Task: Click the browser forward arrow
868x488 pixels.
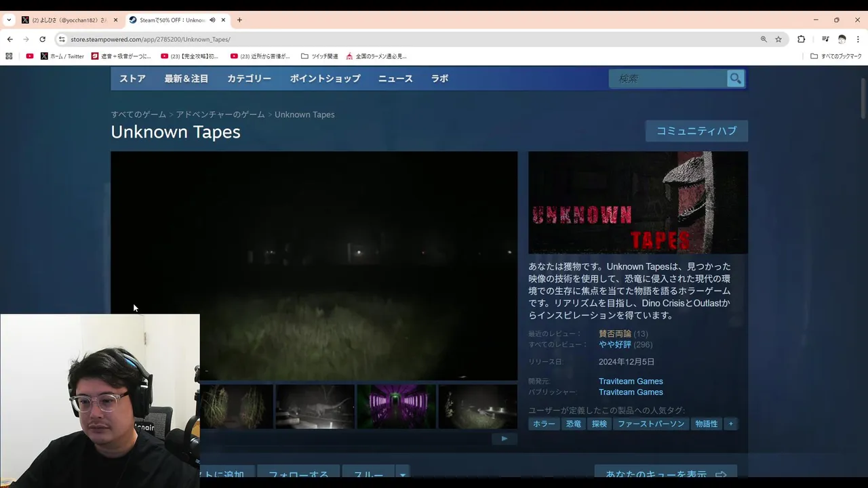Action: pos(26,39)
